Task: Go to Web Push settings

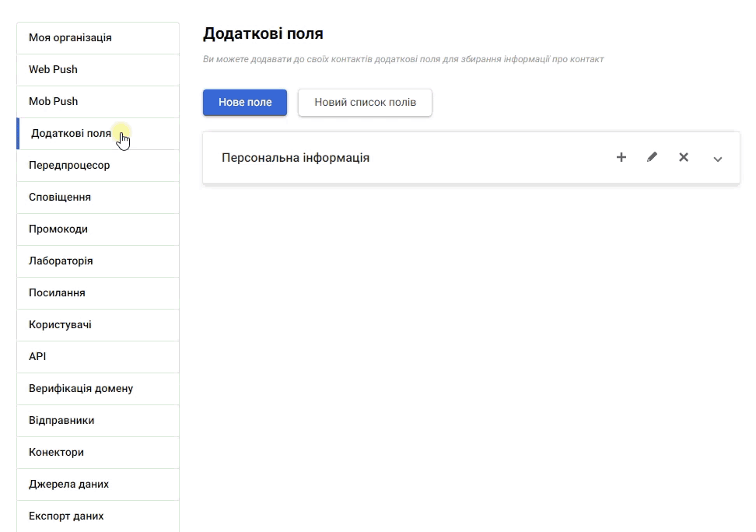Action: [98, 69]
